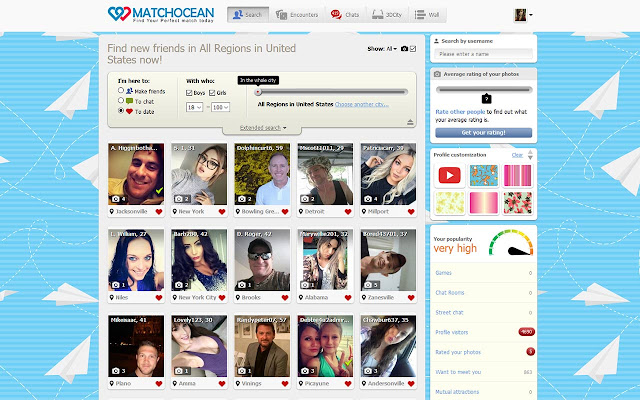This screenshot has width=640, height=400.
Task: Toggle the with-photo checkbox near Show filter
Action: (413, 49)
